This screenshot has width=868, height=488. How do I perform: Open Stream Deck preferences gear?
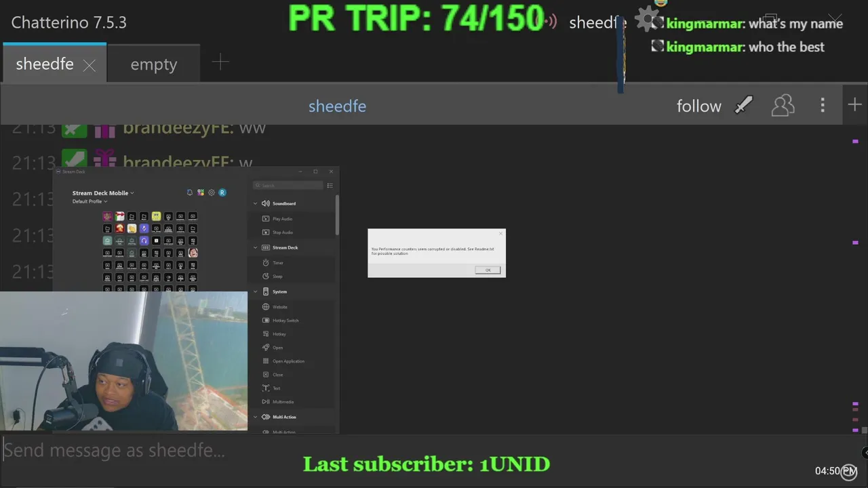tap(212, 192)
